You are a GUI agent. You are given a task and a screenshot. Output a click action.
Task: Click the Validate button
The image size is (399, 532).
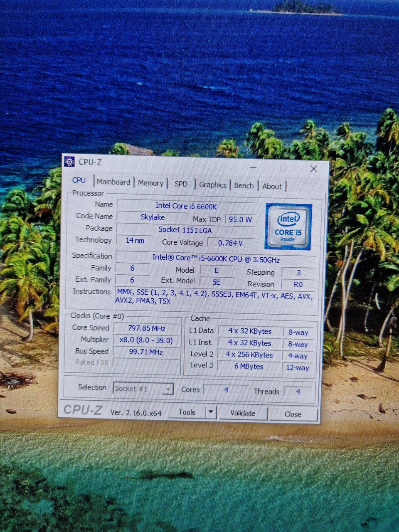[x=243, y=413]
